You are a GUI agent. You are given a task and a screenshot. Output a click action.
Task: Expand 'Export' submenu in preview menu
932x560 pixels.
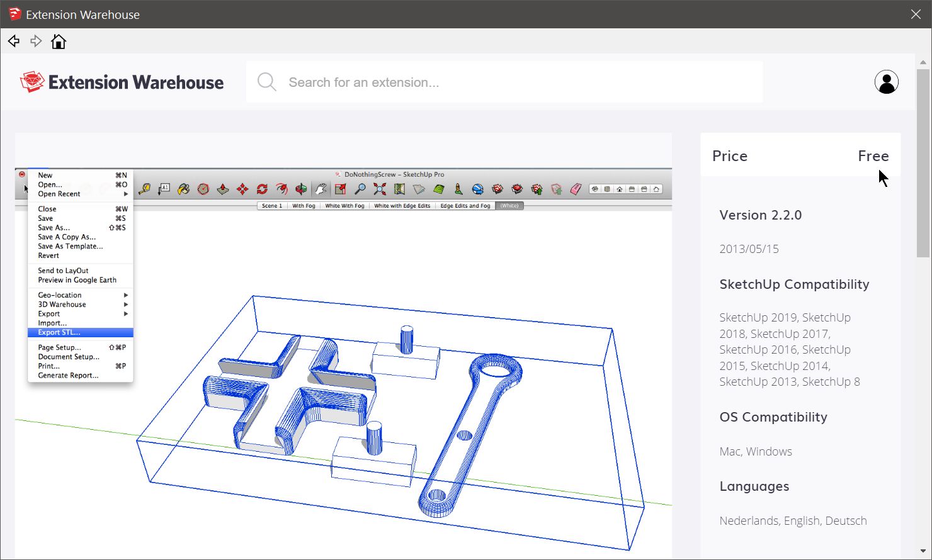[x=126, y=314]
